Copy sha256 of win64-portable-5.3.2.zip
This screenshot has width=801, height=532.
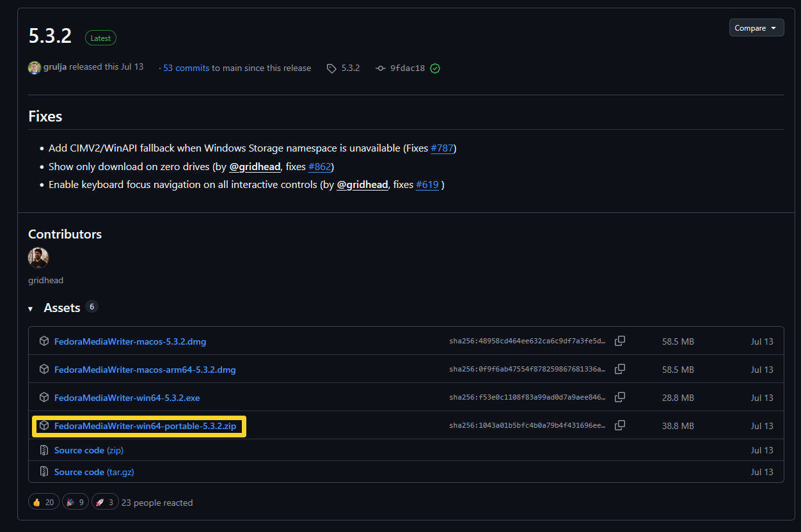coord(620,426)
